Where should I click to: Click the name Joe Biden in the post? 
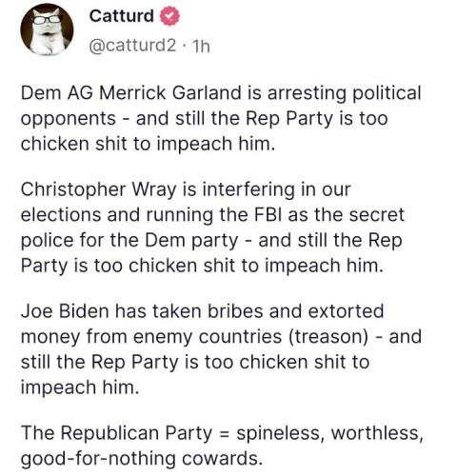[x=65, y=310]
